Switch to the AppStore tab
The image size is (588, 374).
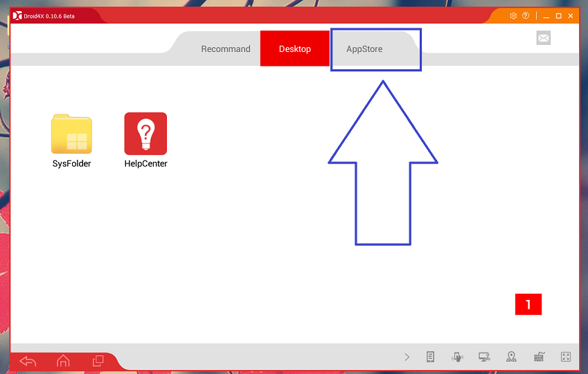(364, 48)
